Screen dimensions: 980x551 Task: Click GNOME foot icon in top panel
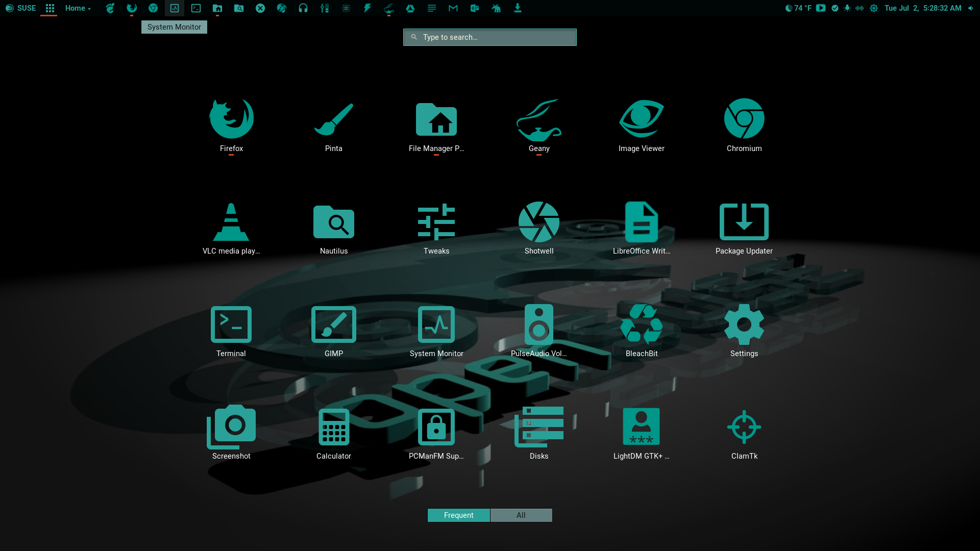(x=110, y=8)
